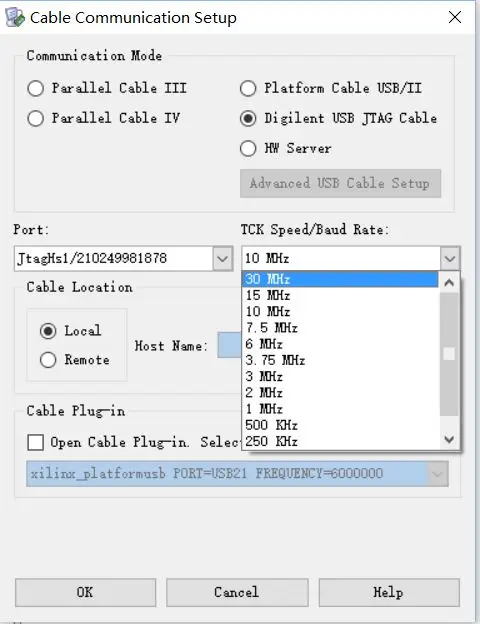Choose 15 MHz from the speed list
Screen dimensions: 480x624
pos(340,295)
